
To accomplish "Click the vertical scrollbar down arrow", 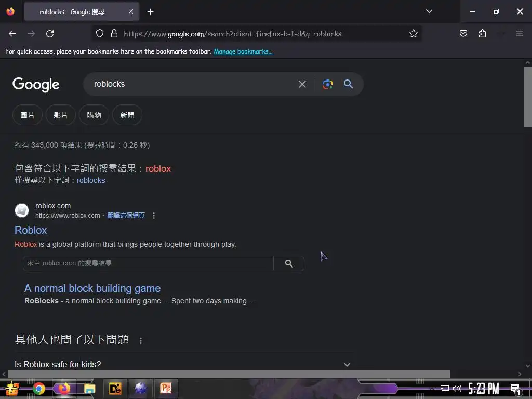I will [528, 366].
